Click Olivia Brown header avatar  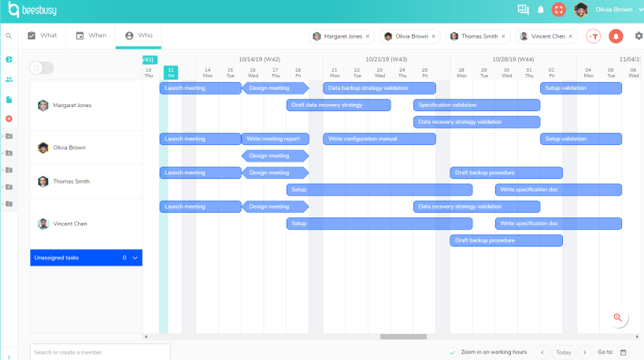tap(581, 9)
